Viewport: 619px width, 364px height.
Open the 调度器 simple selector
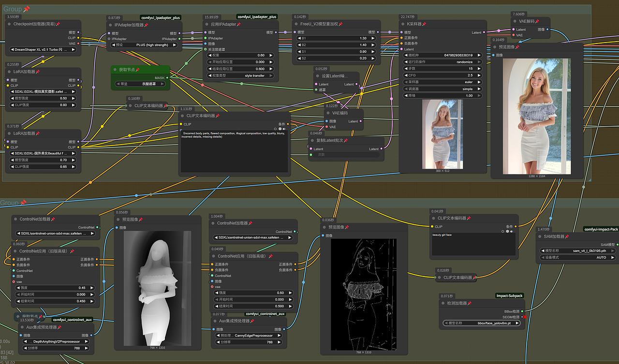[x=442, y=89]
